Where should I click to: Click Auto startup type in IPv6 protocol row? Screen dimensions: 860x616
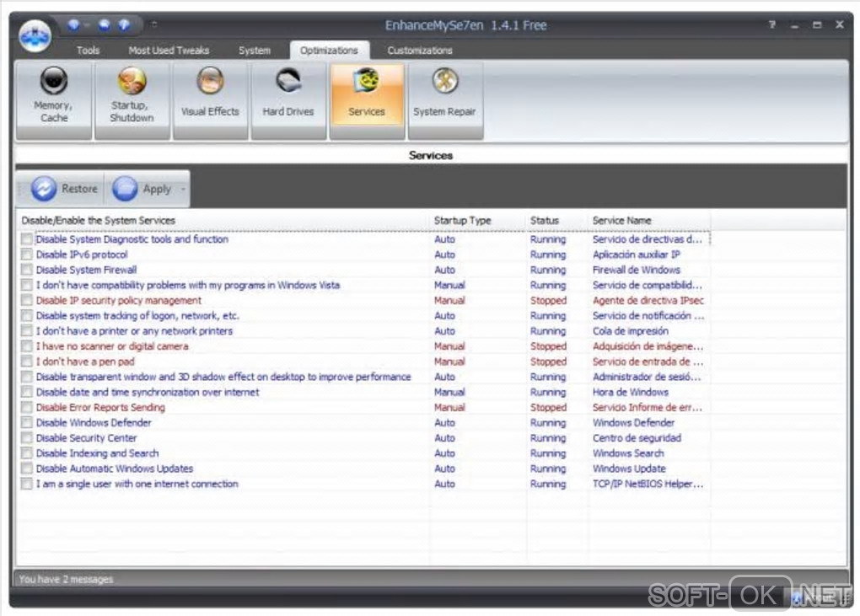tap(444, 254)
